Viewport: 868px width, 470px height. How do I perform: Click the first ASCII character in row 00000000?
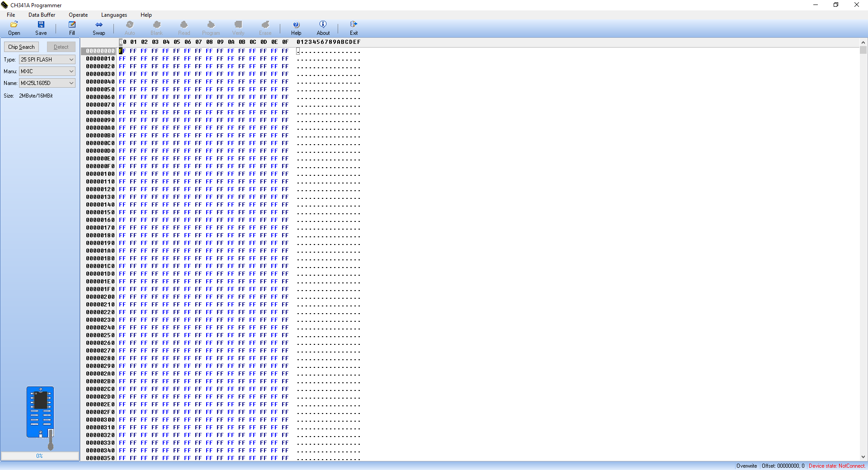(x=298, y=51)
